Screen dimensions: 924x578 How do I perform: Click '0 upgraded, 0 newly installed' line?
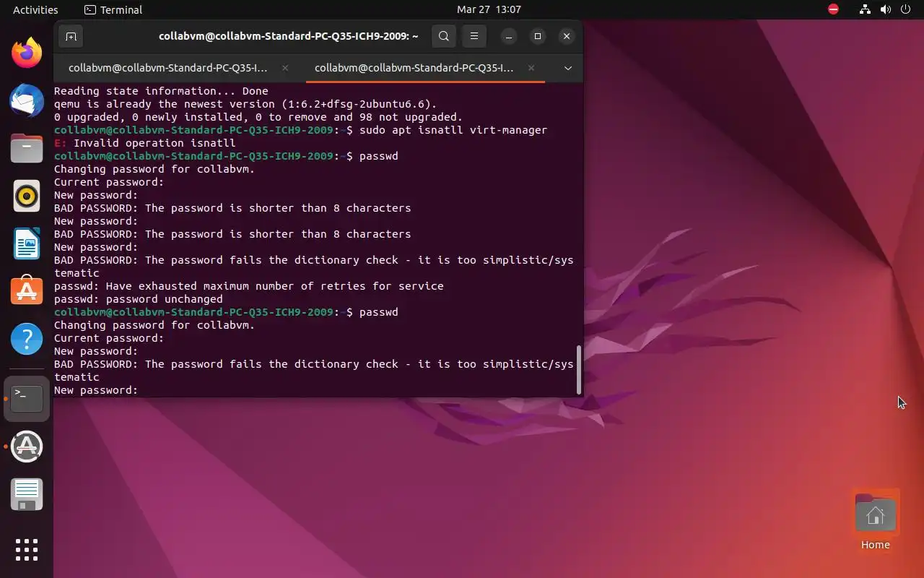tap(258, 117)
